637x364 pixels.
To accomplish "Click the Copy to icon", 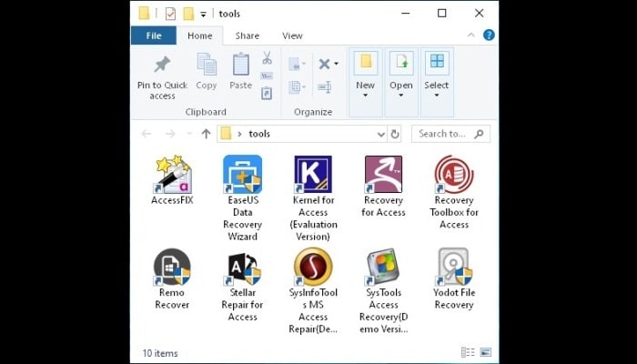I will tap(297, 87).
